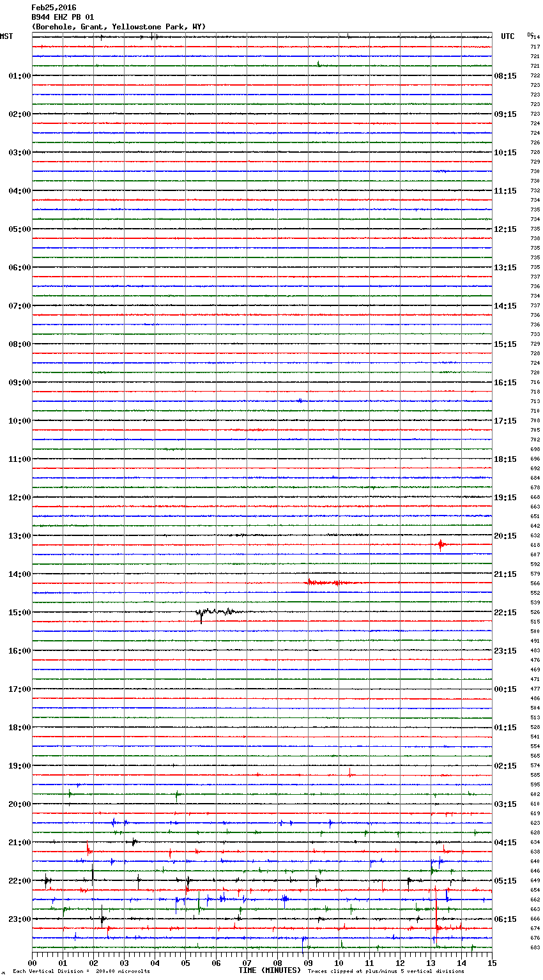This screenshot has width=543, height=980.
Task: Click the date label Feb25,2016
Action: point(54,8)
